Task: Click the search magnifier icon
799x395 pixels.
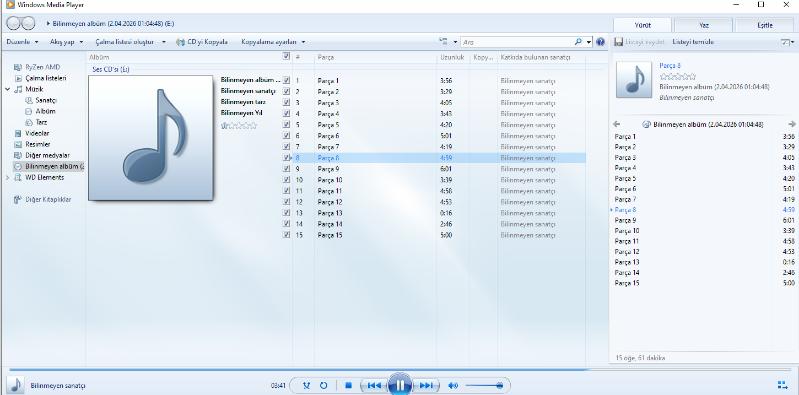Action: click(x=578, y=42)
